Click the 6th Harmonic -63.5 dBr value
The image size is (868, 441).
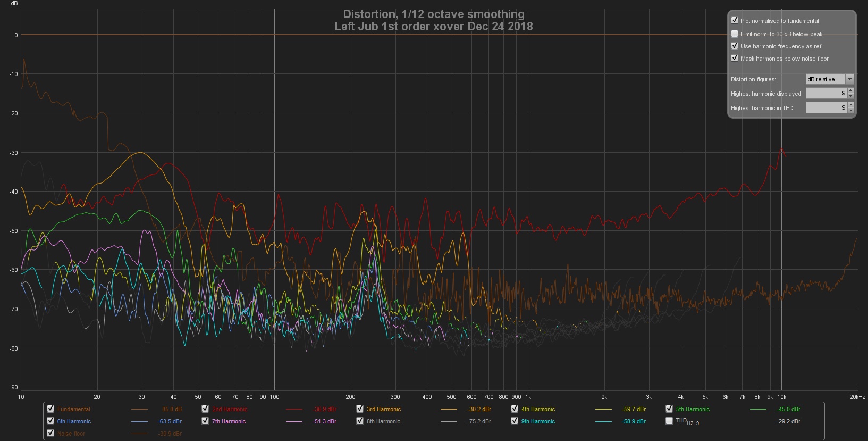170,422
